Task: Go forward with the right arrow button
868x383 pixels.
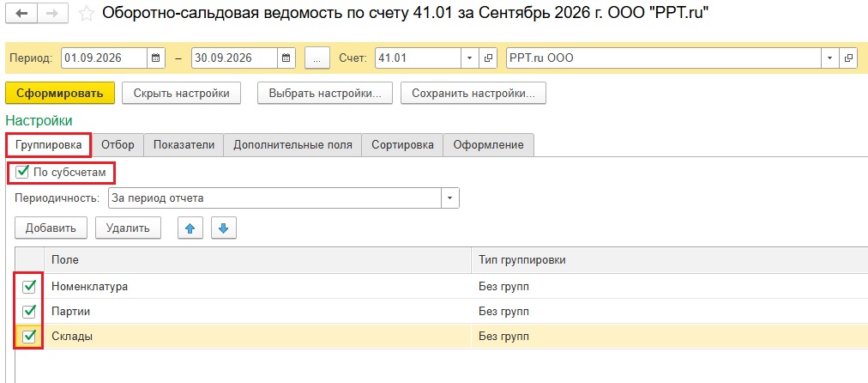Action: [53, 14]
